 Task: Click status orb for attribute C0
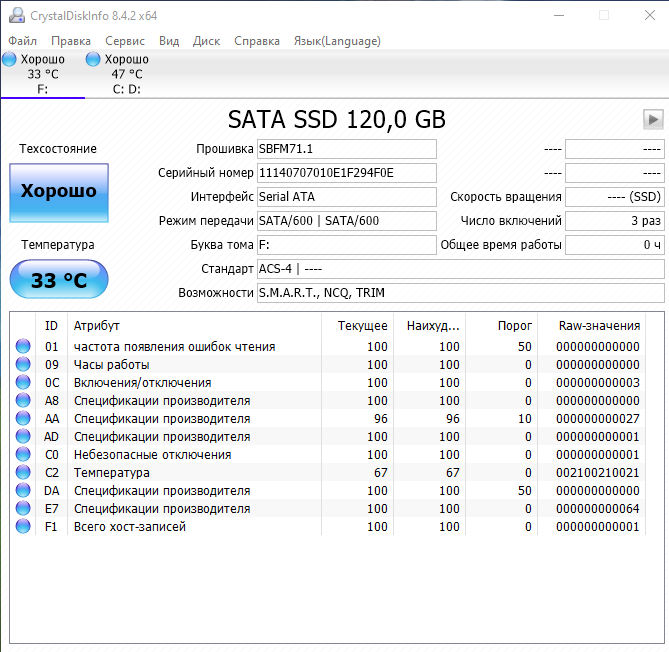tap(23, 454)
